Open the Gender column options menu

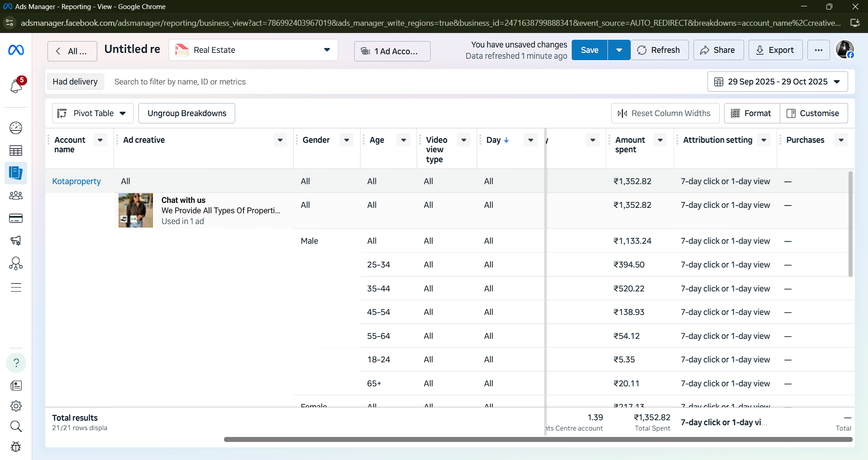click(x=346, y=140)
